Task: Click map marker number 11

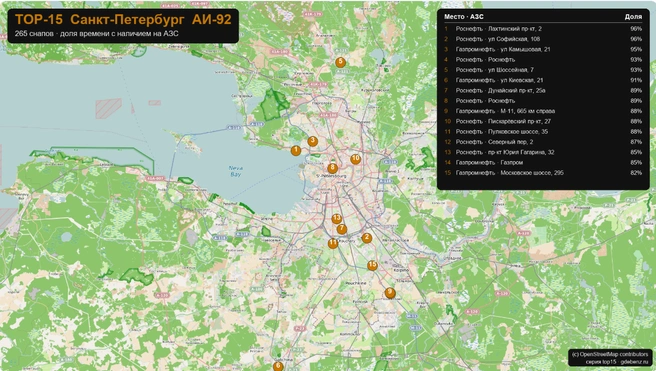Action: [x=333, y=243]
